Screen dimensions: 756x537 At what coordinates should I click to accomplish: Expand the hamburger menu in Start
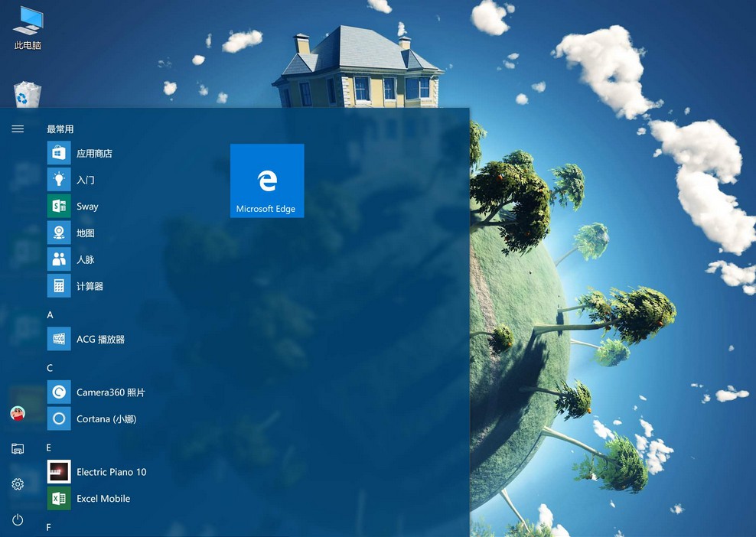pos(18,129)
